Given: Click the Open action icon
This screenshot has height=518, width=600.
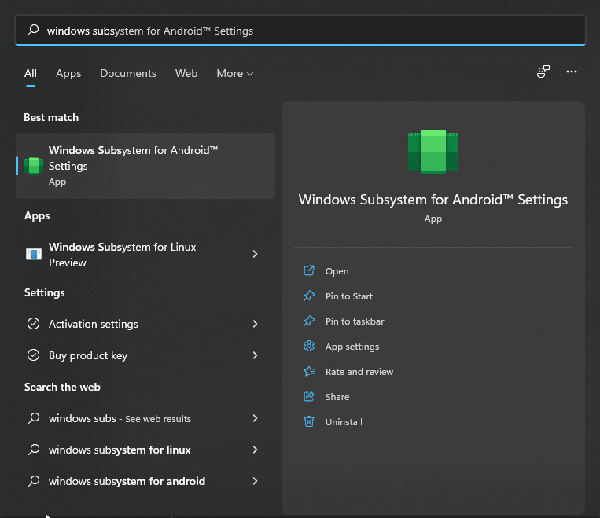Looking at the screenshot, I should [x=309, y=271].
